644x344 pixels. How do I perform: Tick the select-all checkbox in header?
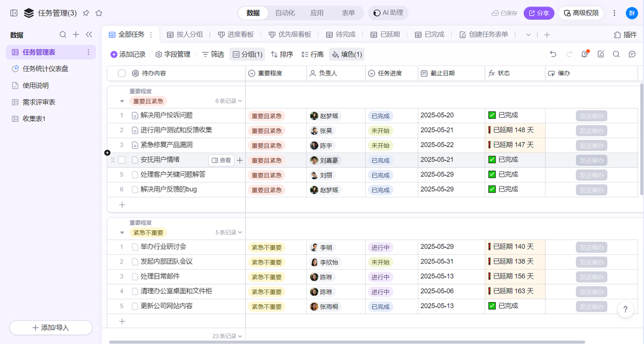122,74
